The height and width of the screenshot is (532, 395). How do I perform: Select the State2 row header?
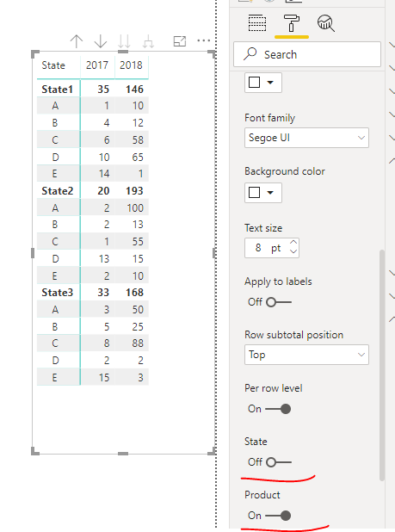(x=58, y=191)
